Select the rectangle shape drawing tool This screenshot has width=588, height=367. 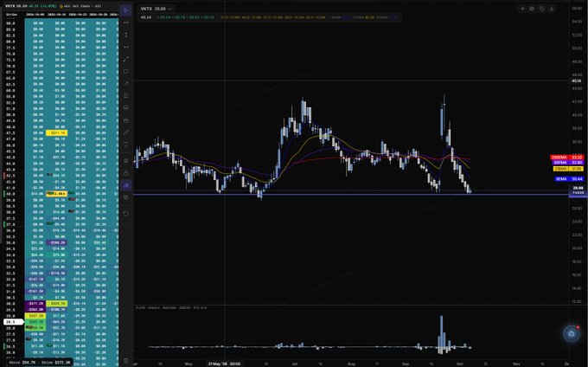click(x=126, y=71)
